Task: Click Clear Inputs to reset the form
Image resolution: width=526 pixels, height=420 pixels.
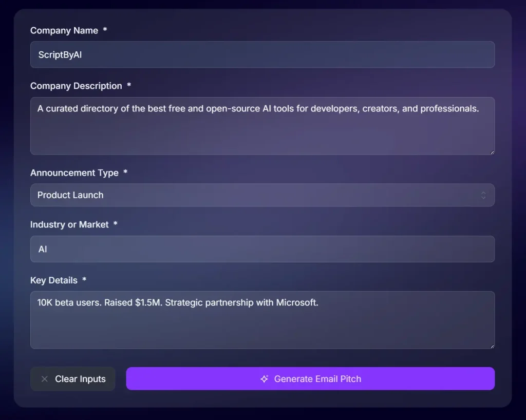Action: [x=72, y=378]
